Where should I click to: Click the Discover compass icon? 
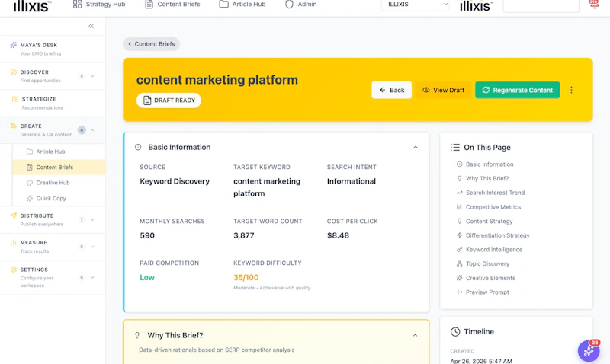coord(14,72)
